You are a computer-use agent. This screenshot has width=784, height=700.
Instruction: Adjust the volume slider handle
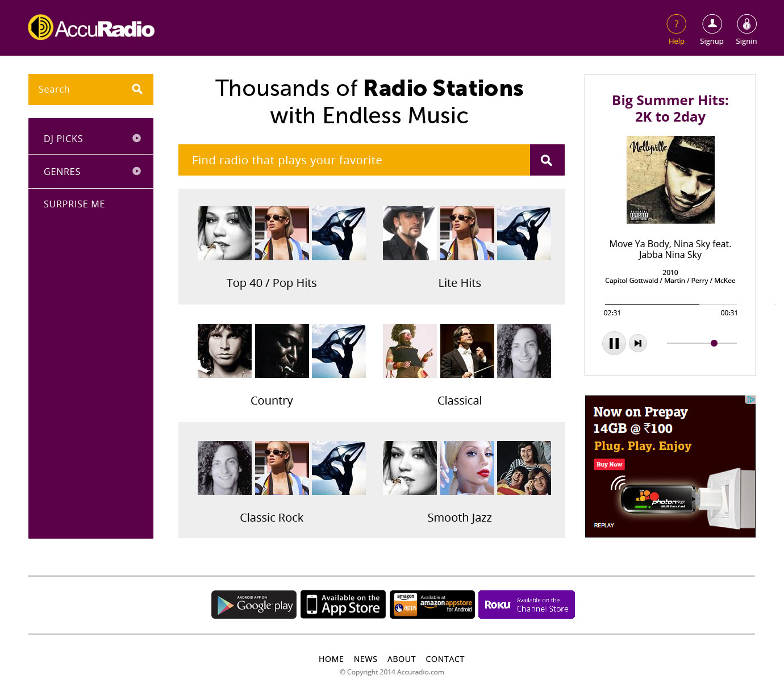click(714, 343)
